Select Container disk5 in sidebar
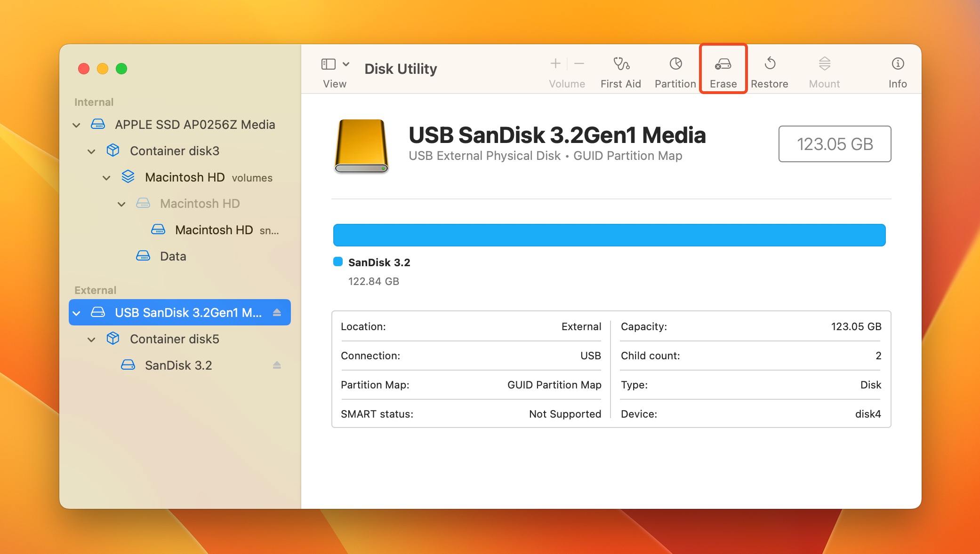Screen dimensions: 980x554 175,339
